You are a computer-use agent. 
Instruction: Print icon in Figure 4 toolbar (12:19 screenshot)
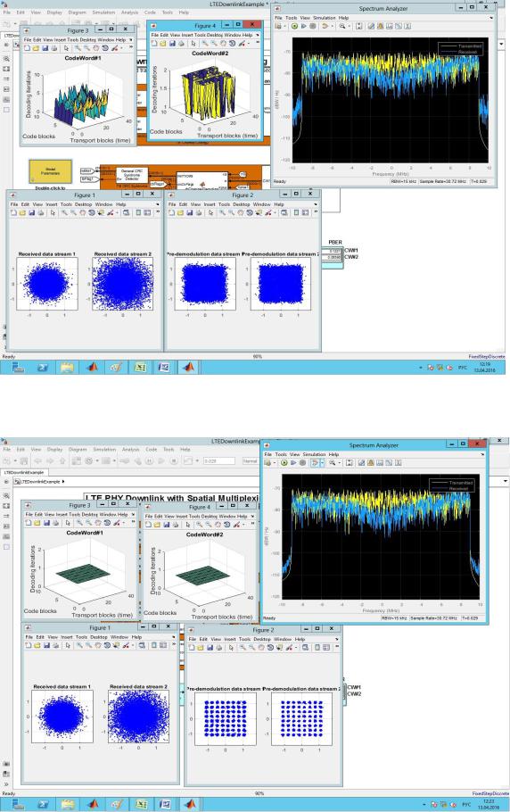pos(181,44)
